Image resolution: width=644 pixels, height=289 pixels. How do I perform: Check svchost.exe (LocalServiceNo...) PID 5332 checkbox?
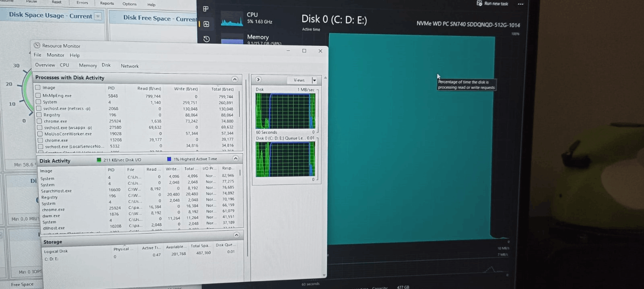pyautogui.click(x=41, y=147)
